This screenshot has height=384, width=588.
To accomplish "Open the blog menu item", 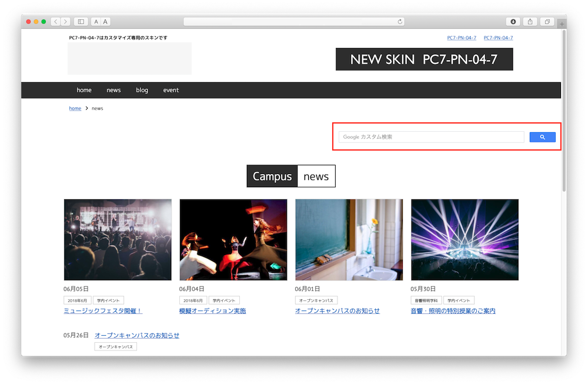I will pyautogui.click(x=142, y=90).
